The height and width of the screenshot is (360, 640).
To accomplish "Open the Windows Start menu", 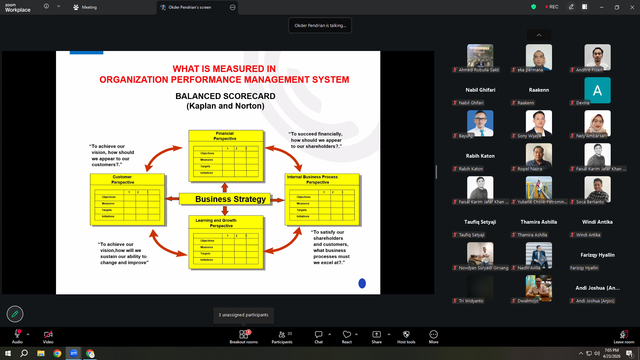I will coord(8,353).
